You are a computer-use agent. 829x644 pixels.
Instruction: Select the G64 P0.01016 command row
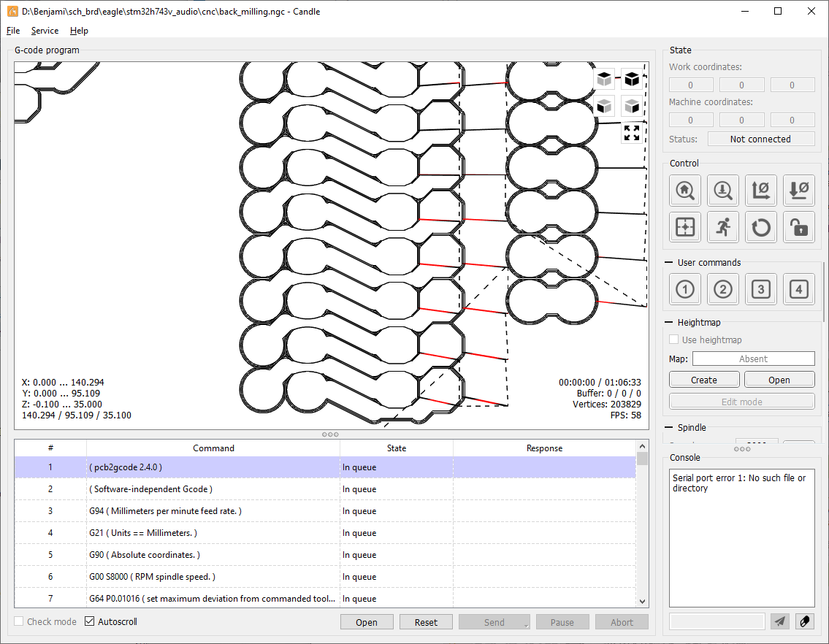click(x=324, y=598)
